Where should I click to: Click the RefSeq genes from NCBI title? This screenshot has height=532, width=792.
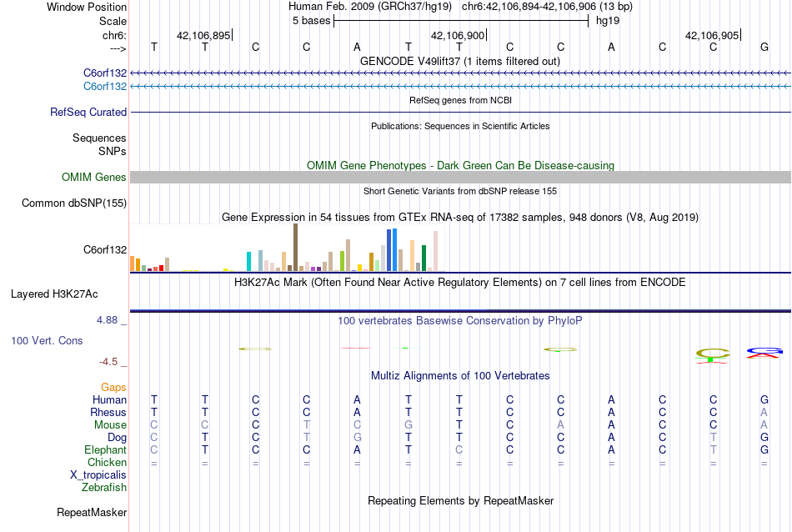pos(461,100)
